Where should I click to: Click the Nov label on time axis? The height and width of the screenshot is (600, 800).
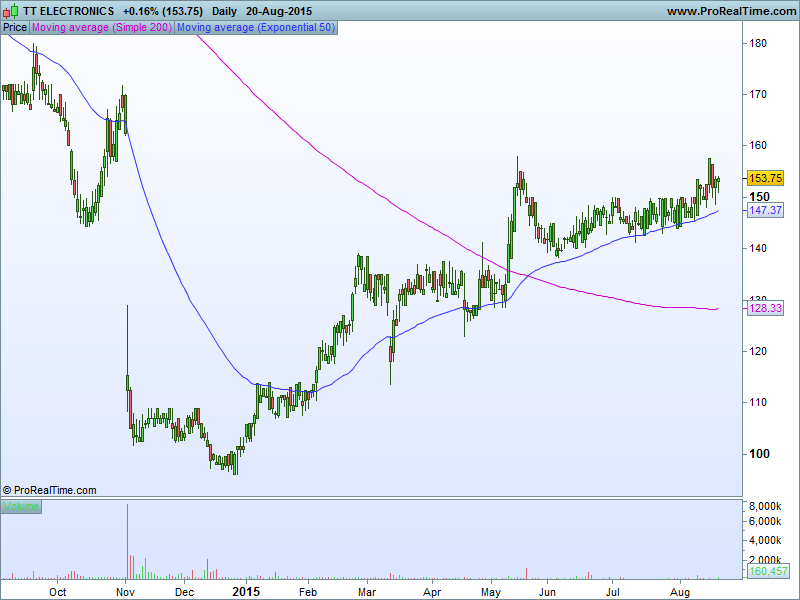pyautogui.click(x=125, y=592)
